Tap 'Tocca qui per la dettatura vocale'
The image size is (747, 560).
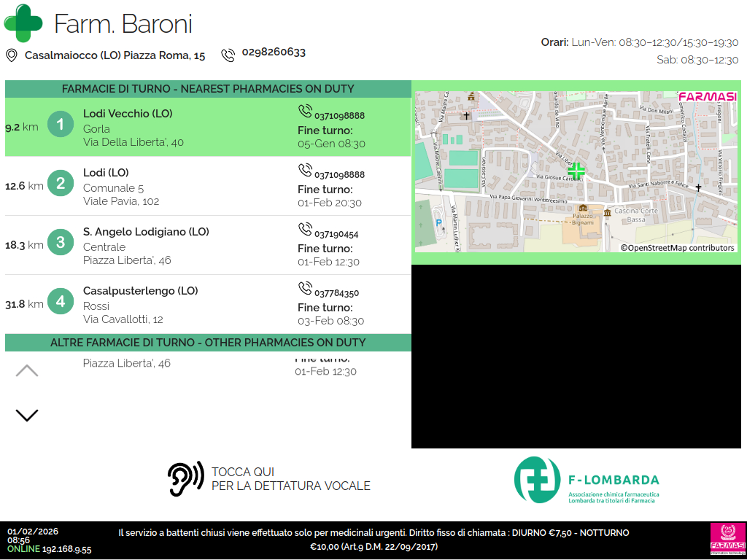tap(290, 479)
